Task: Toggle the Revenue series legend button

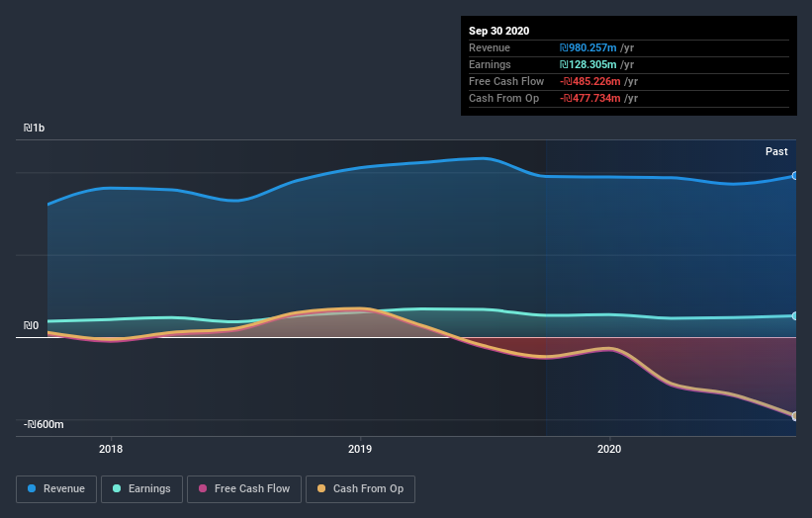Action: point(56,489)
